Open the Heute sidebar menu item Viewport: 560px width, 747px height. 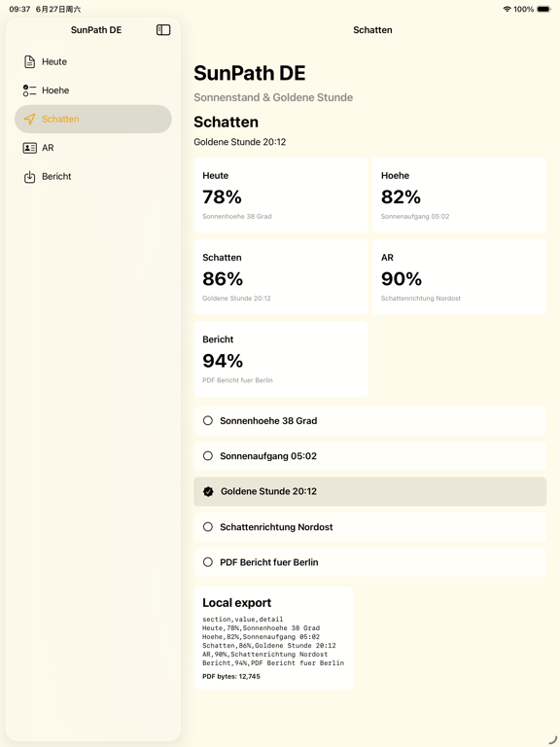point(93,62)
